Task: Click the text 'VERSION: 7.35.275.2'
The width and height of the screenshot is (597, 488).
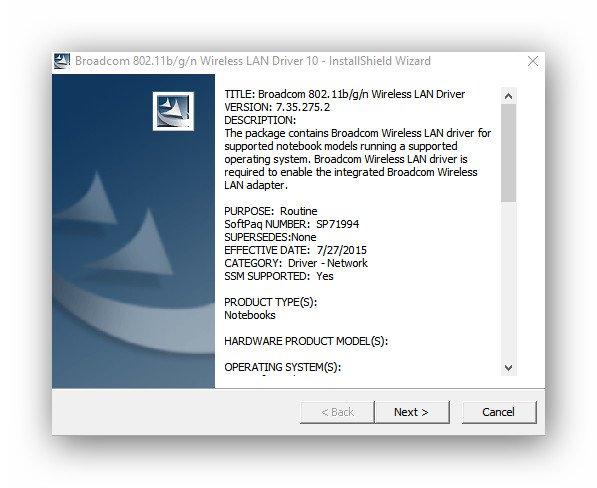Action: tap(277, 107)
